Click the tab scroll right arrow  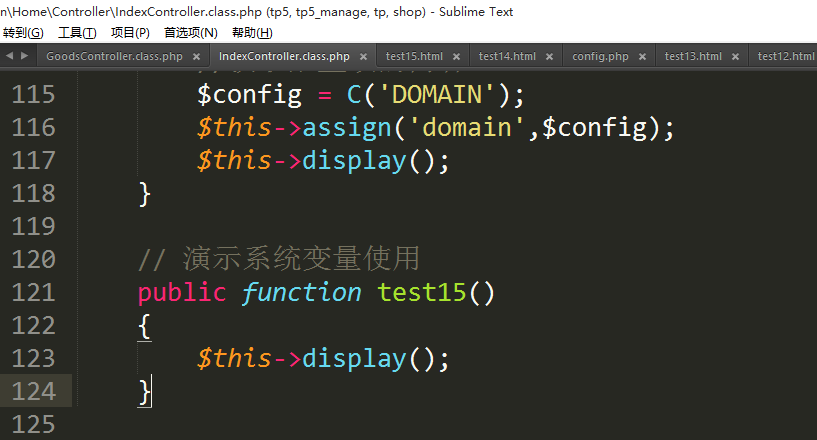(23, 56)
